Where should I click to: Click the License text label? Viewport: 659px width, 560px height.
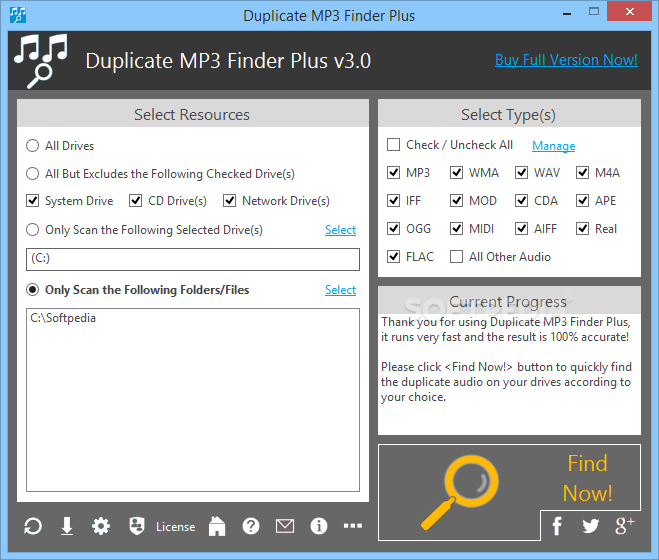(176, 526)
